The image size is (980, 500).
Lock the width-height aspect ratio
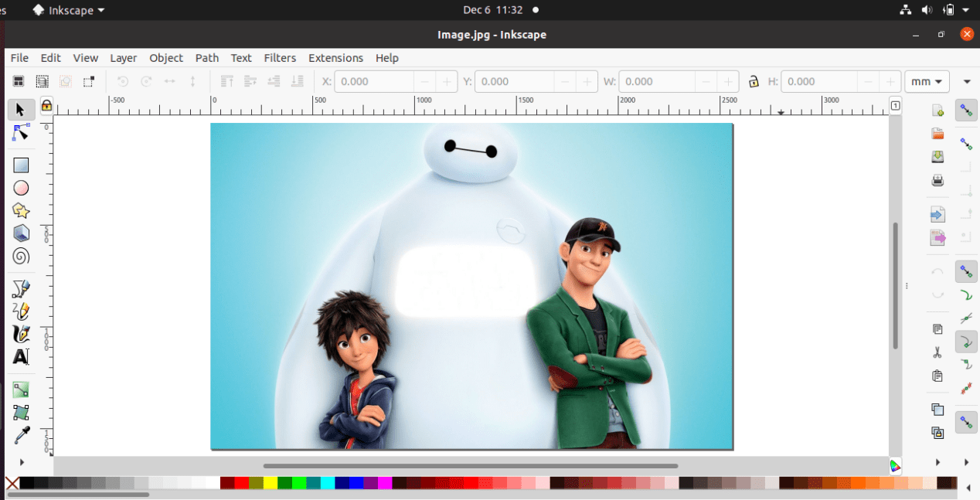point(754,81)
